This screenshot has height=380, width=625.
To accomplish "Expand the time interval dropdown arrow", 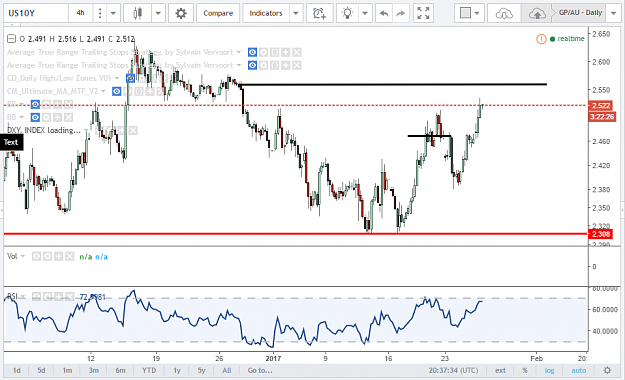I will pyautogui.click(x=113, y=13).
